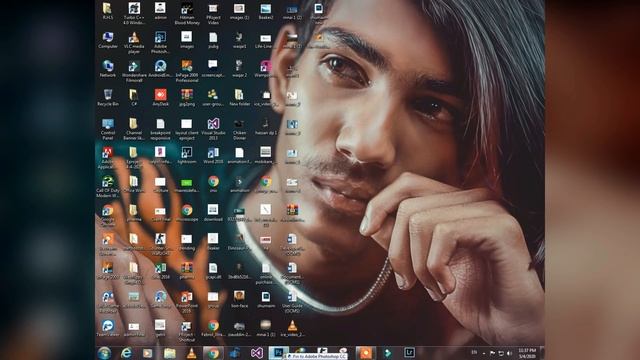
Task: Launch PowerPoint 2016 desktop shortcut
Action: [x=187, y=302]
